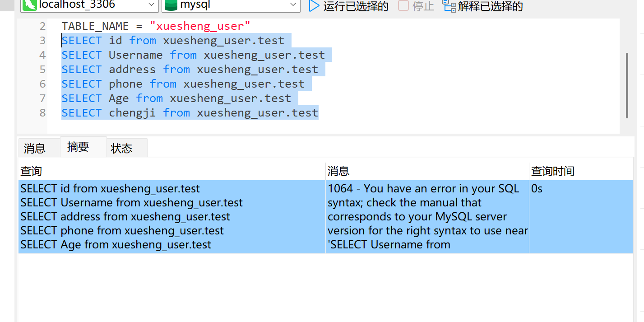Click the green mysql database cylinder icon
The width and height of the screenshot is (644, 322).
(x=171, y=5)
